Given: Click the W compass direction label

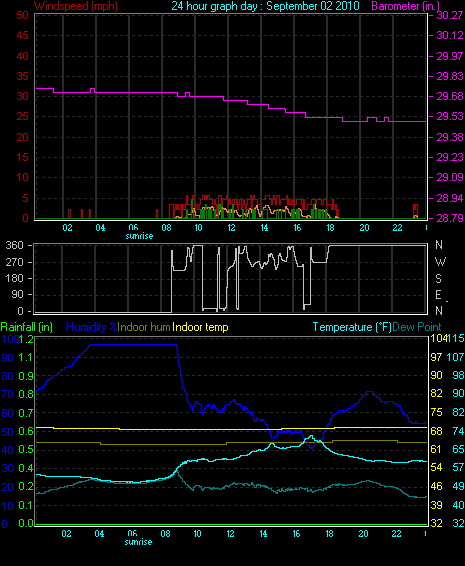Looking at the screenshot, I should tap(440, 262).
